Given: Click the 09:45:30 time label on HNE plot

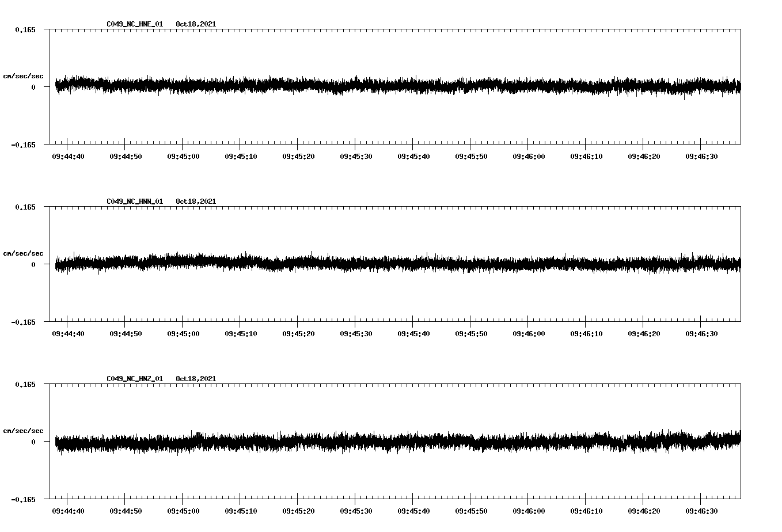Looking at the screenshot, I should point(356,156).
